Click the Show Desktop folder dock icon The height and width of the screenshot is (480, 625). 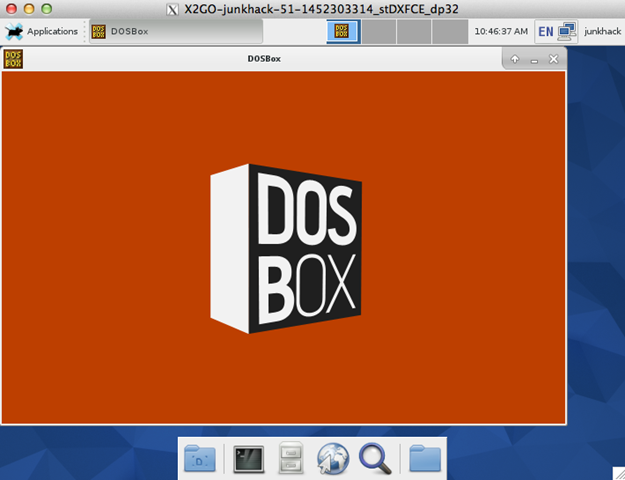pyautogui.click(x=201, y=458)
